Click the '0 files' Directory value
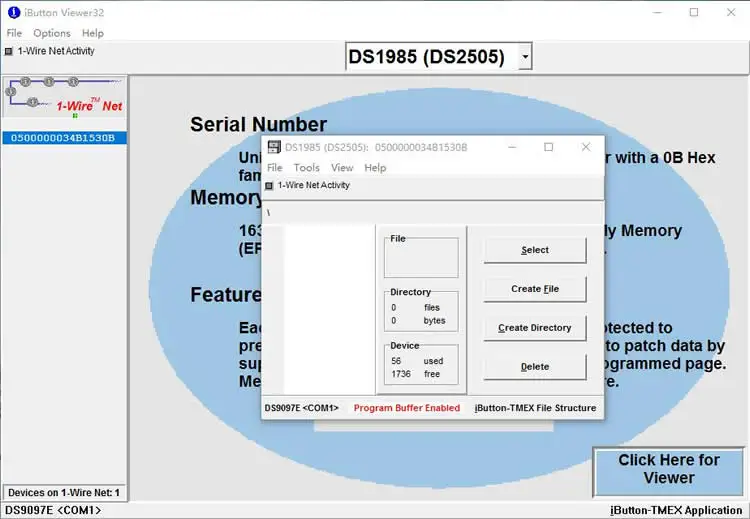750x519 pixels. tap(416, 308)
